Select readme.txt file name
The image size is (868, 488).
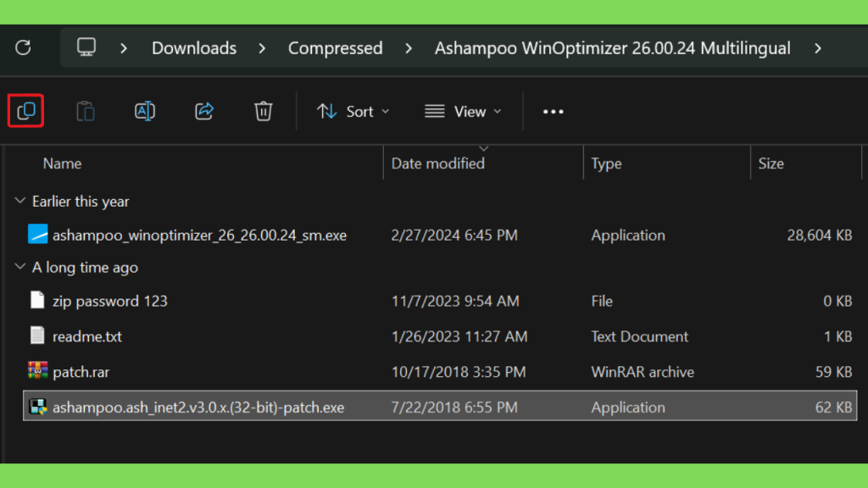(x=87, y=336)
